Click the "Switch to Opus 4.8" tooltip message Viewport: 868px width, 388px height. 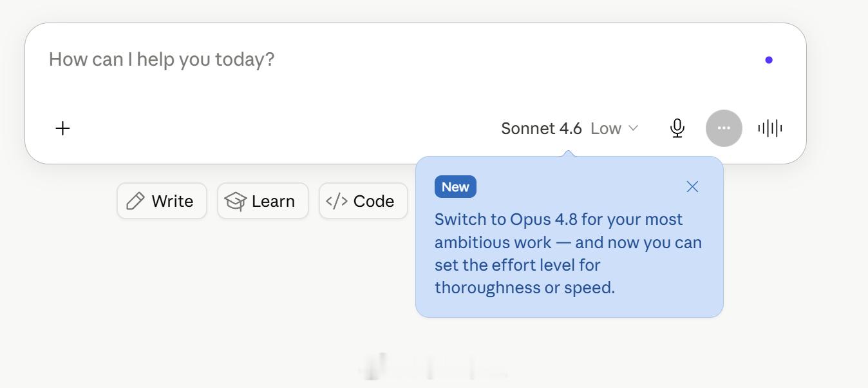[569, 253]
